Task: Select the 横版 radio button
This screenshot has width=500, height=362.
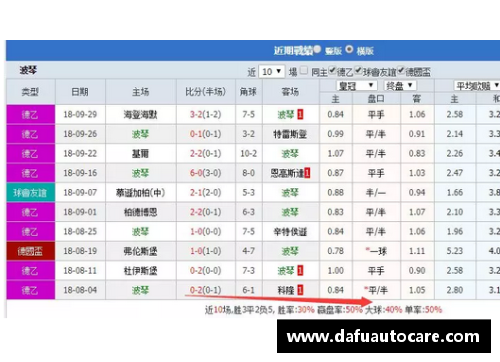Action: (x=349, y=49)
